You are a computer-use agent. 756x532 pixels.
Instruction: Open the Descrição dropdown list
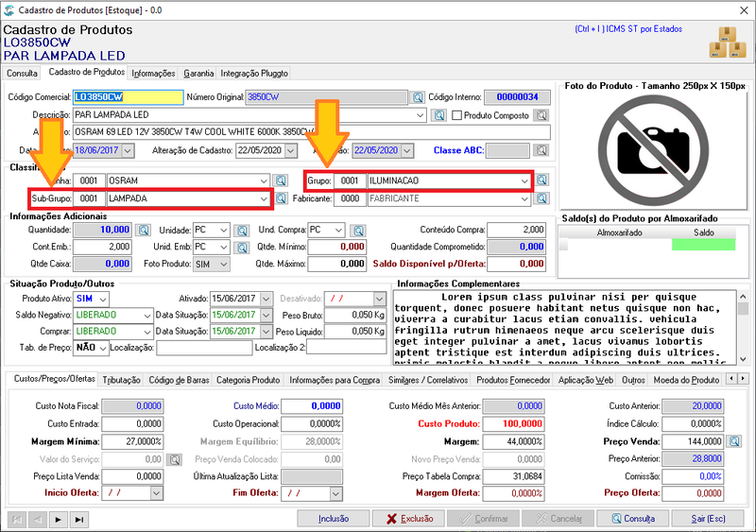tap(420, 115)
